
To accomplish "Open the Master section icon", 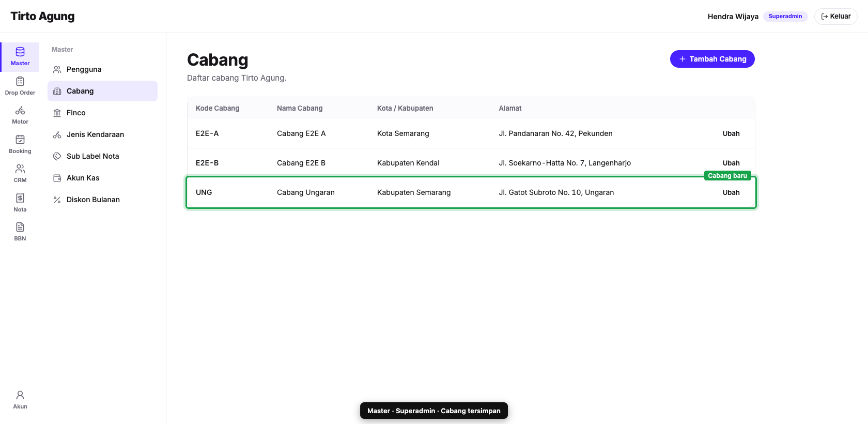I will pyautogui.click(x=20, y=52).
